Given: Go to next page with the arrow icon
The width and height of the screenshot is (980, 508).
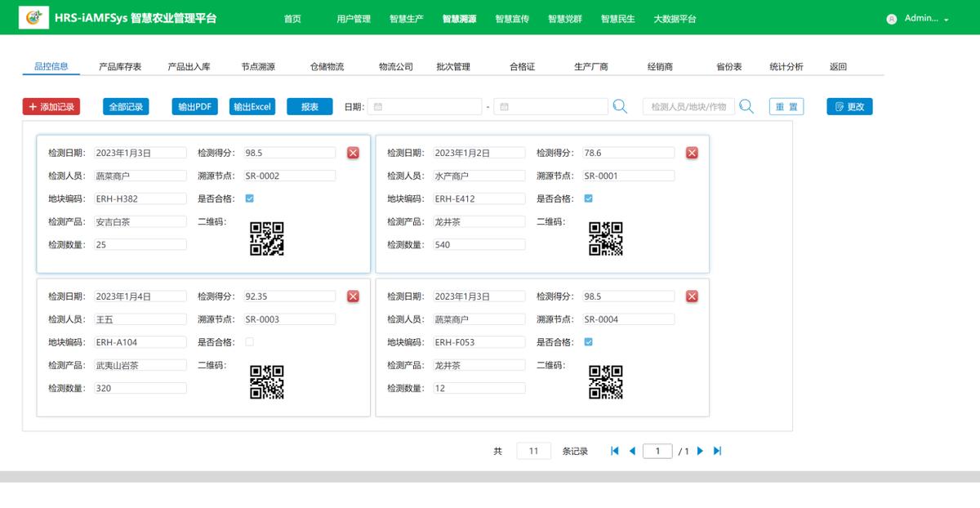Looking at the screenshot, I should tap(700, 450).
